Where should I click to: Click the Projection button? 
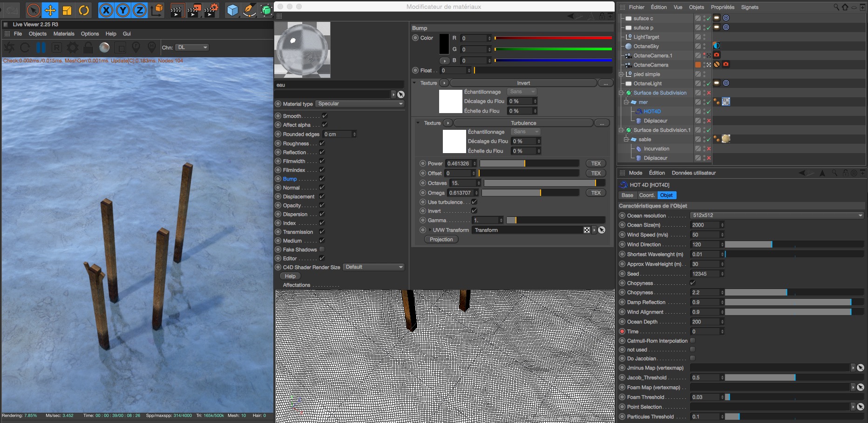tap(441, 239)
